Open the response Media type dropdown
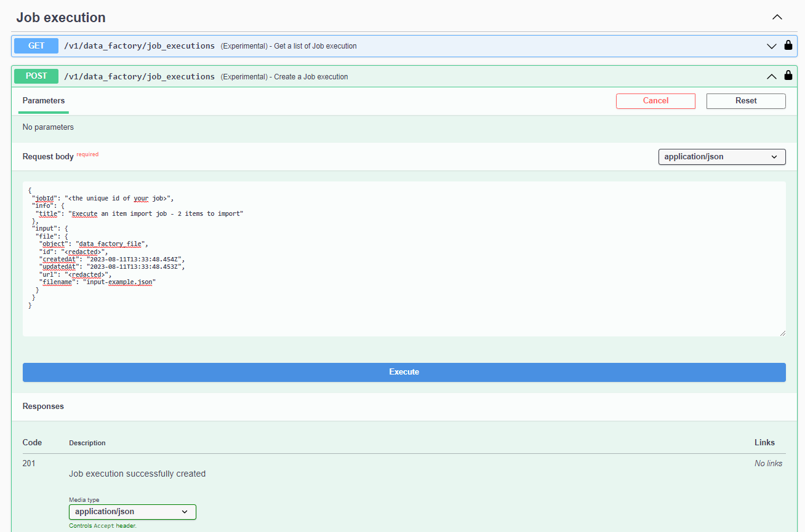 coord(132,512)
